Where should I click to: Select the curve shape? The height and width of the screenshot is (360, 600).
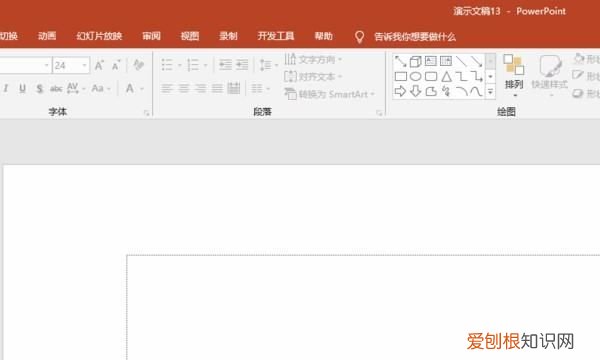point(476,91)
